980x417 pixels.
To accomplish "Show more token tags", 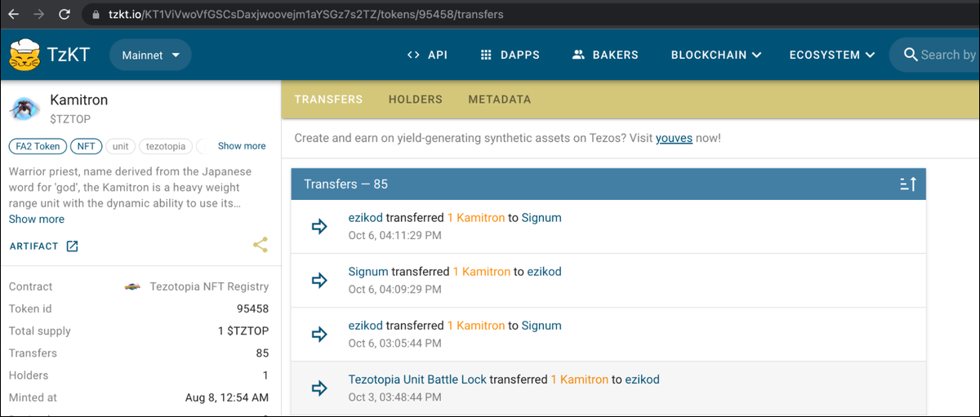I will [241, 146].
